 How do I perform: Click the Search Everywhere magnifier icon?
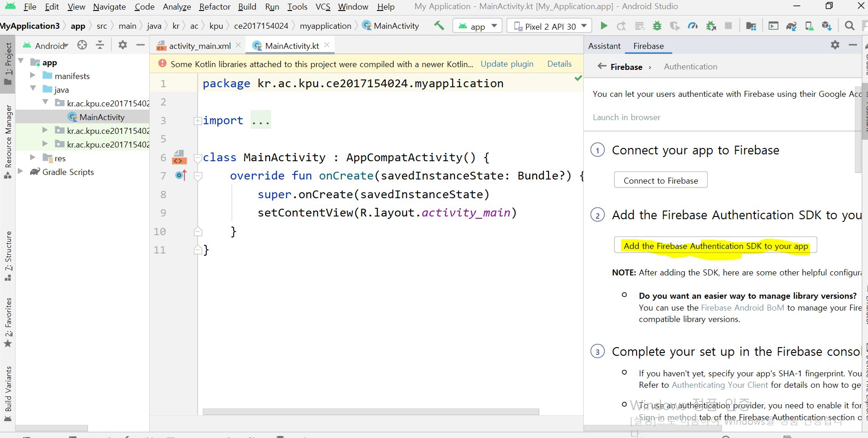tap(849, 26)
